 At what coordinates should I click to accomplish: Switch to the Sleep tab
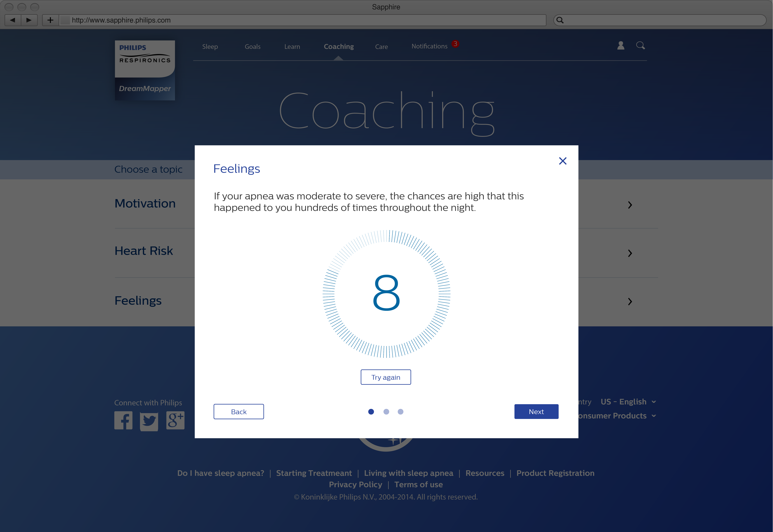pos(210,47)
